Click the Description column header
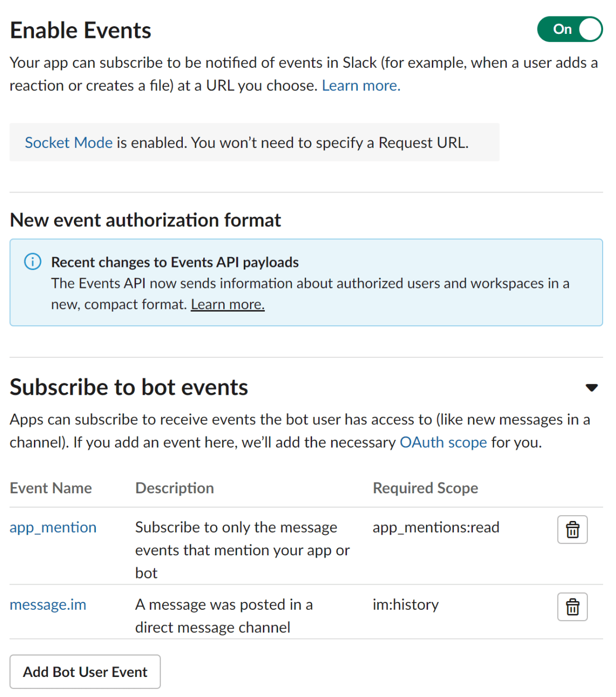 pyautogui.click(x=175, y=488)
